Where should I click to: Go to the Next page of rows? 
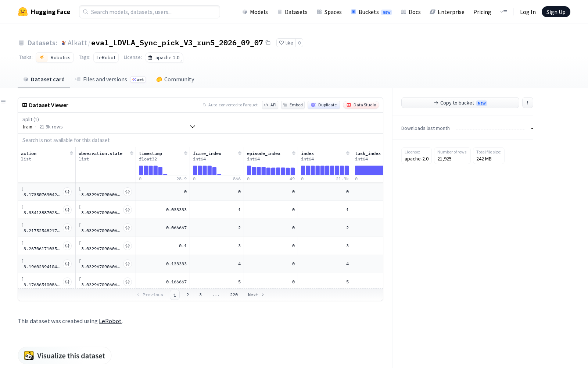click(x=256, y=295)
